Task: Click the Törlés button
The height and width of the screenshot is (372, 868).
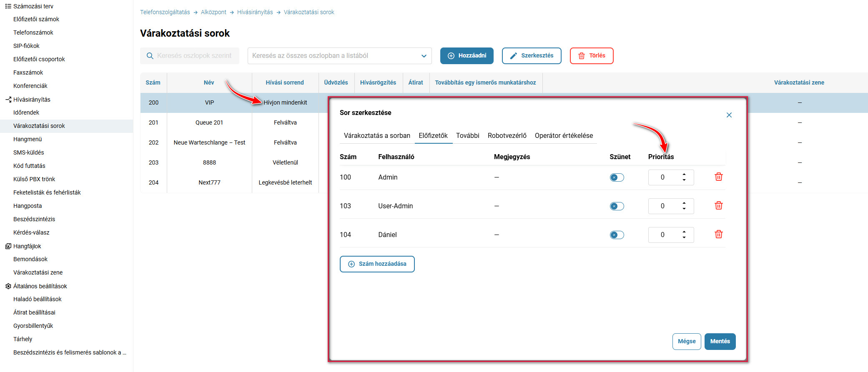Action: point(592,56)
